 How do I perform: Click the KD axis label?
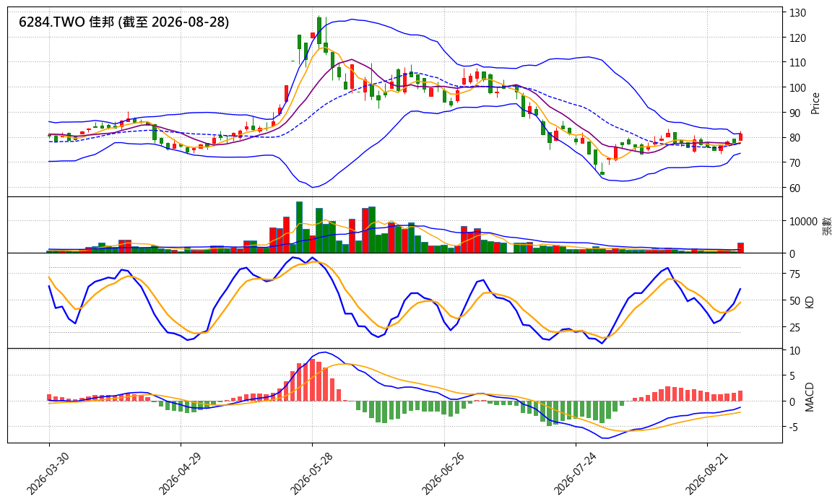tap(810, 301)
